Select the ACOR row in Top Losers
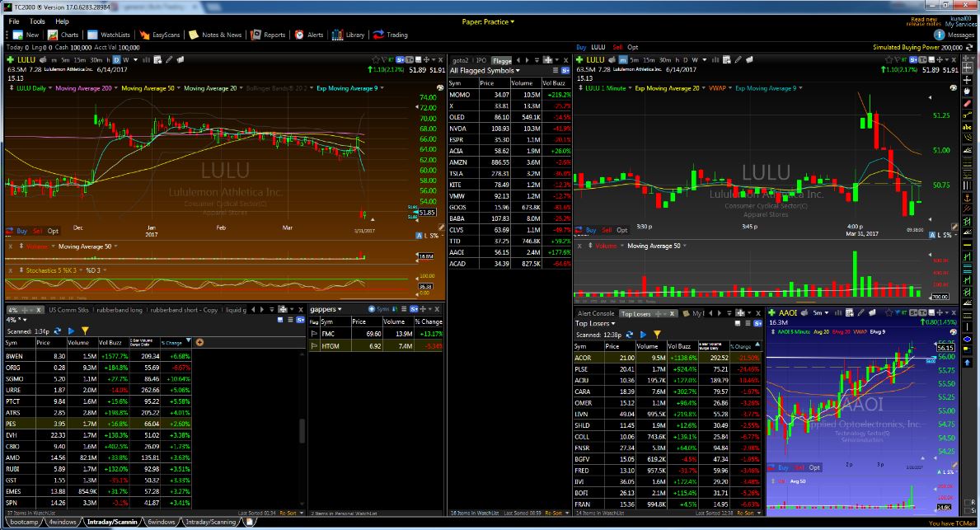The image size is (980, 530). (668, 358)
